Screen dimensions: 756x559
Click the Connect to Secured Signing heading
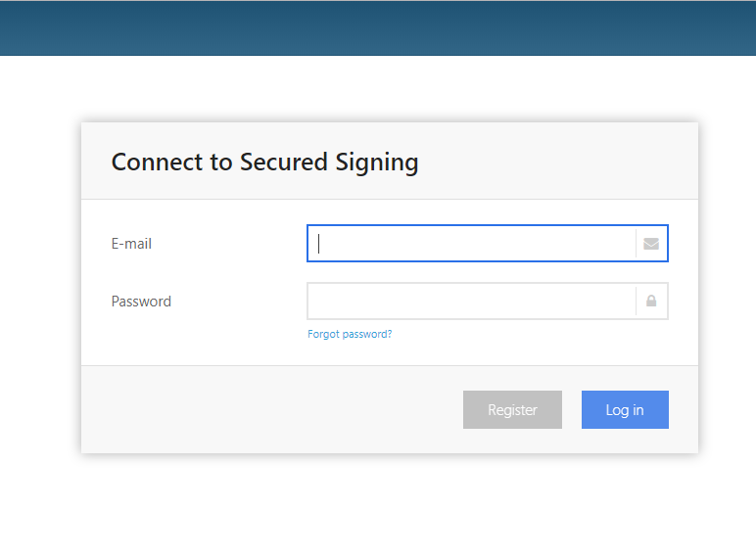pyautogui.click(x=264, y=162)
